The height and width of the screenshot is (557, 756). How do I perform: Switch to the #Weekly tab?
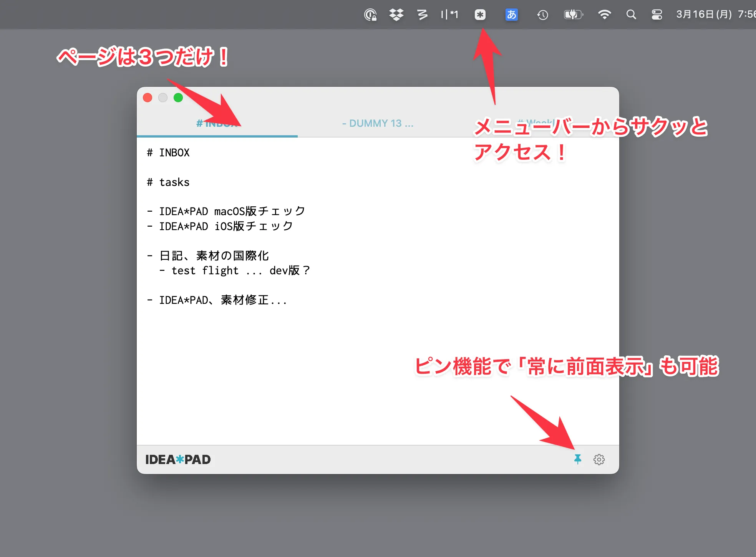[x=538, y=123]
